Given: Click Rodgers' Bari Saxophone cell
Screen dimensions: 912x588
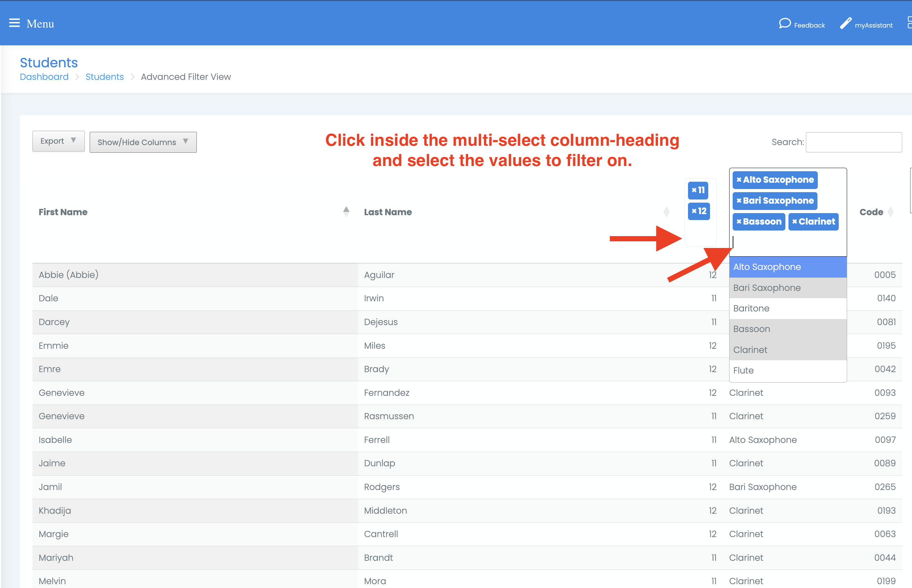Looking at the screenshot, I should [x=763, y=487].
